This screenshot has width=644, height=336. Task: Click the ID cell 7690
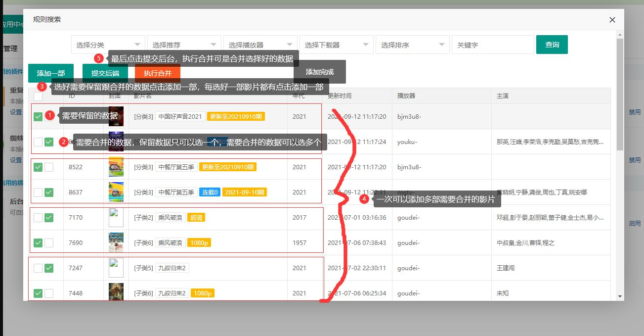coord(76,243)
